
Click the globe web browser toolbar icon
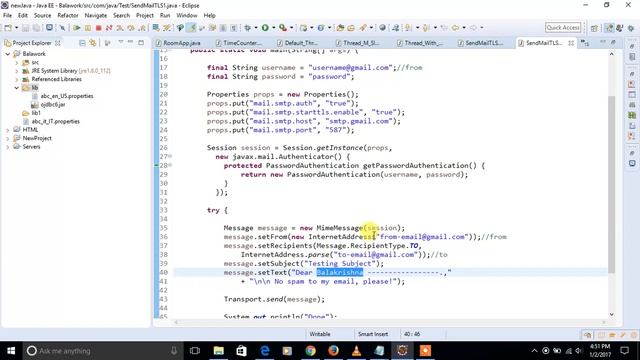click(382, 28)
